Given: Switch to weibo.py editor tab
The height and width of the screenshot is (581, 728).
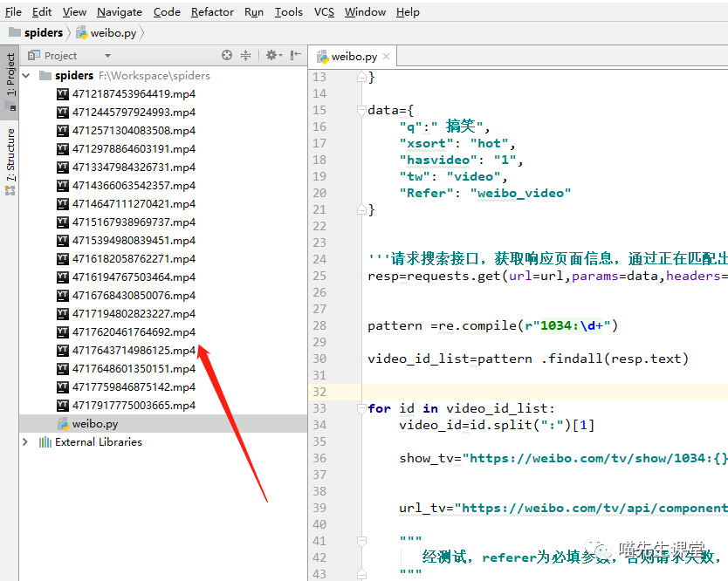Looking at the screenshot, I should (354, 57).
